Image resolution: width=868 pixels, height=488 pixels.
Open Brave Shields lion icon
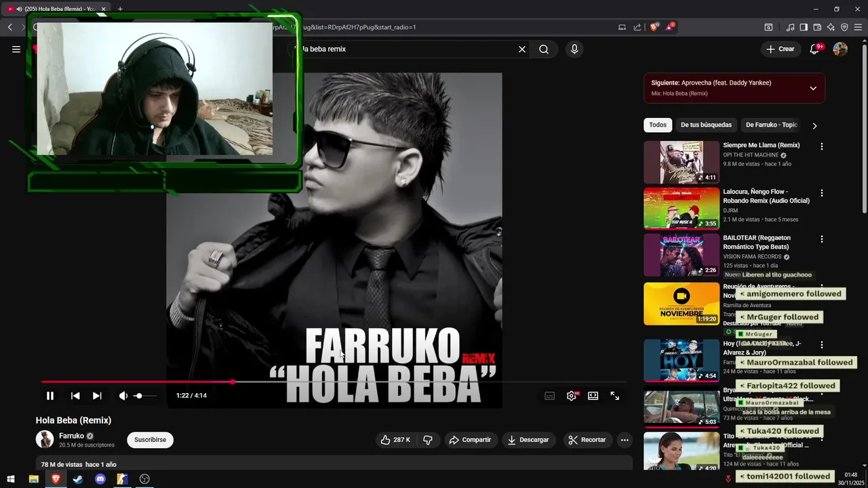tap(654, 27)
